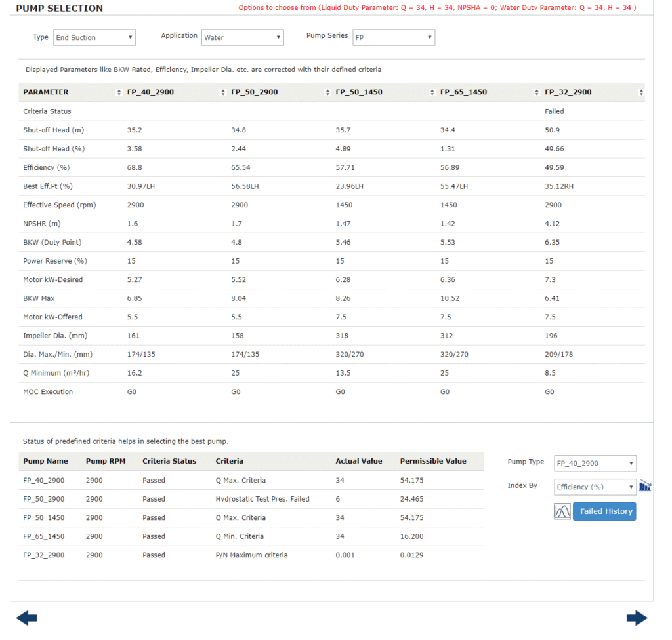Click NPSHR value 4.12
This screenshot has height=640, width=672.
pyautogui.click(x=552, y=224)
